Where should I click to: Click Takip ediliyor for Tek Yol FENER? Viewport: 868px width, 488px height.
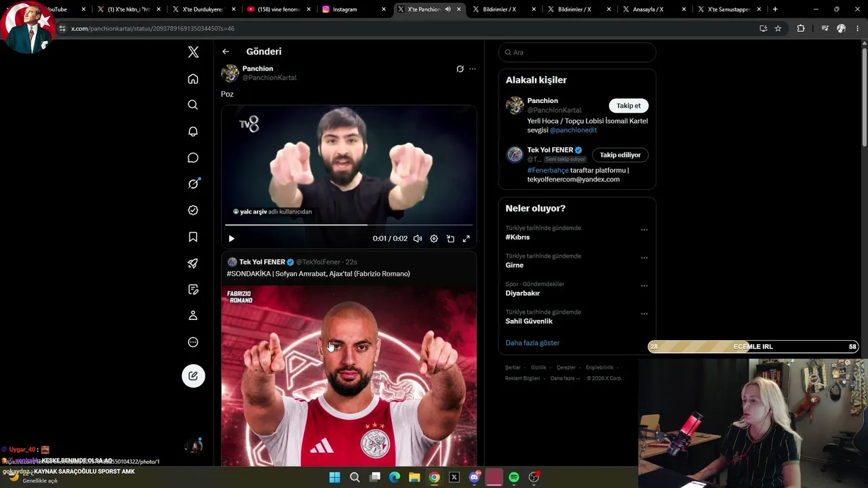pyautogui.click(x=620, y=155)
